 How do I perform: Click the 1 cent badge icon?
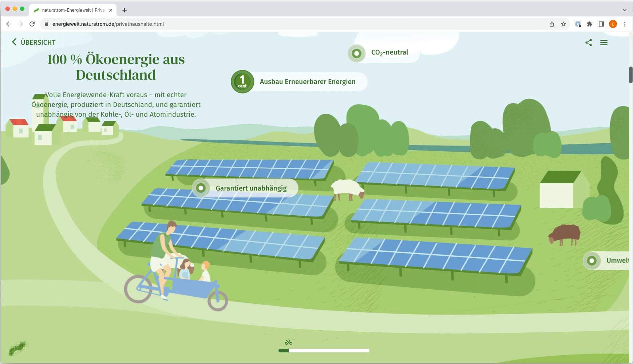[x=242, y=82]
